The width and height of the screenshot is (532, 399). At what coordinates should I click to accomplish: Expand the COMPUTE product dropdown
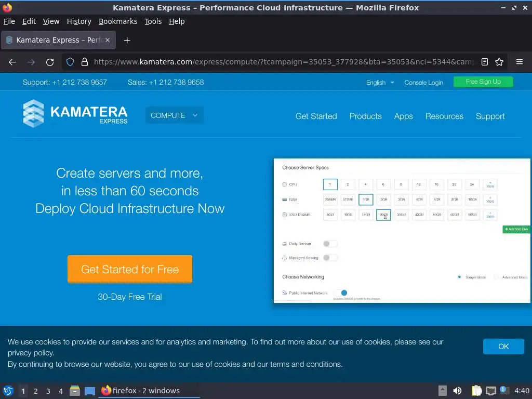click(x=175, y=115)
